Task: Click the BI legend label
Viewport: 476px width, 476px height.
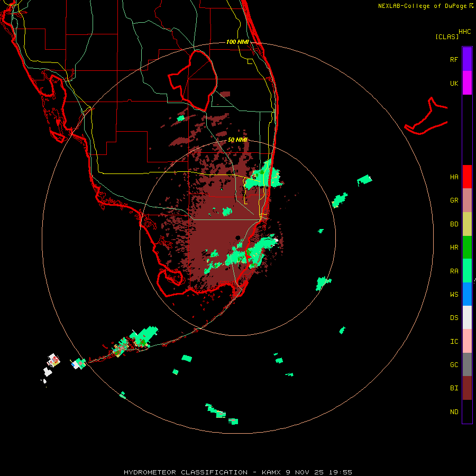Action: pos(454,388)
